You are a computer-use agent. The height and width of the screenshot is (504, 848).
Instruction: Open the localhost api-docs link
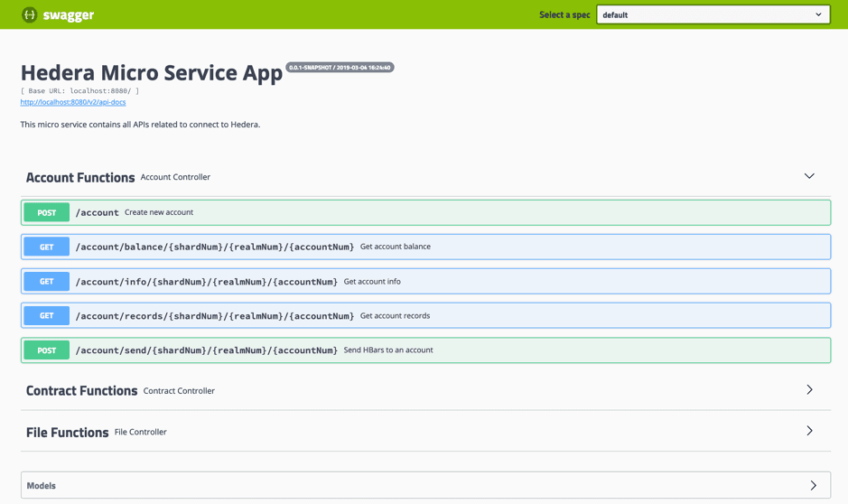(x=73, y=102)
